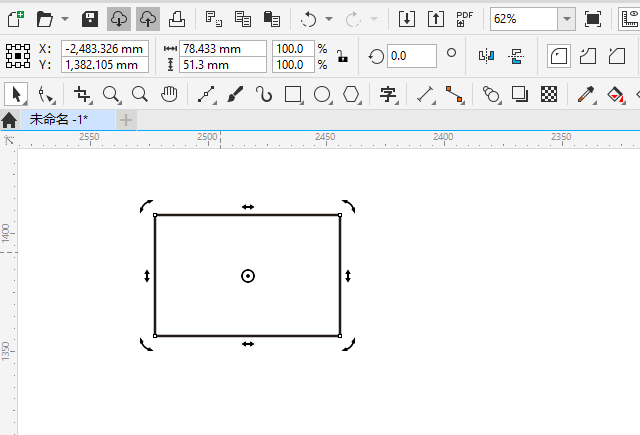This screenshot has height=435, width=640.
Task: Select the Pan hand tool
Action: (x=169, y=95)
